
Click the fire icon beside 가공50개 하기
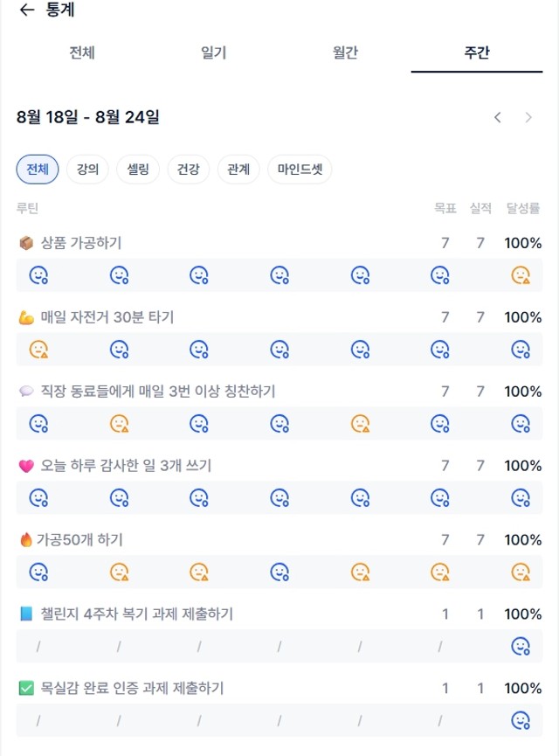click(x=25, y=539)
